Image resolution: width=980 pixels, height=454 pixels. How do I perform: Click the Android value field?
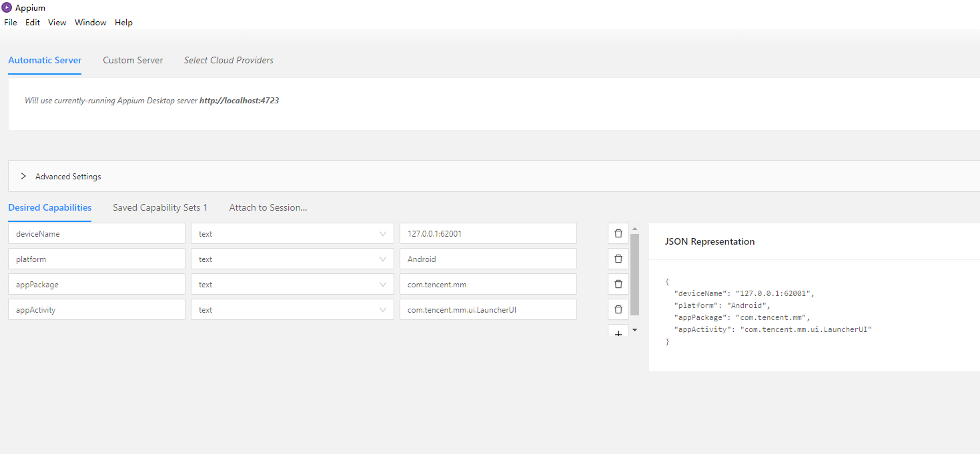coord(488,259)
